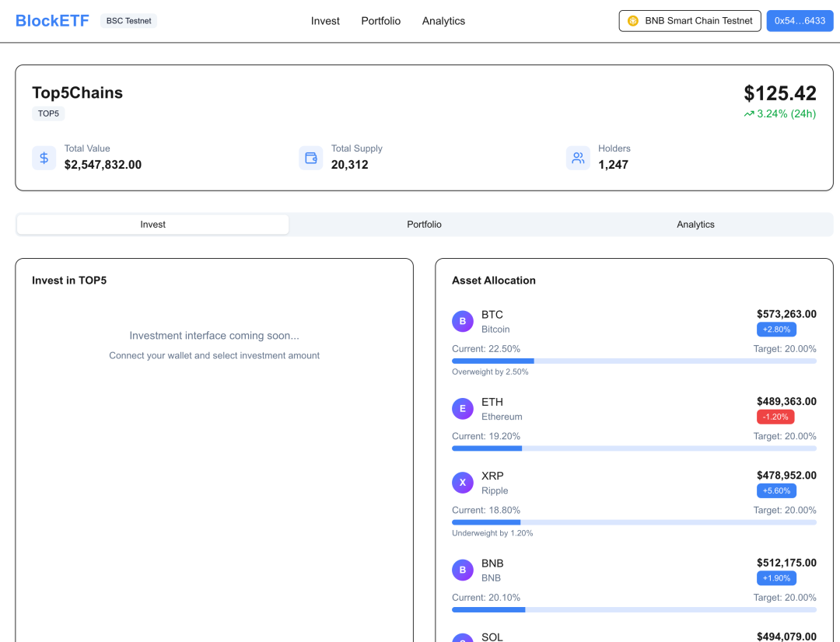840x642 pixels.
Task: Click the BTC Bitcoin asset icon
Action: 463,321
